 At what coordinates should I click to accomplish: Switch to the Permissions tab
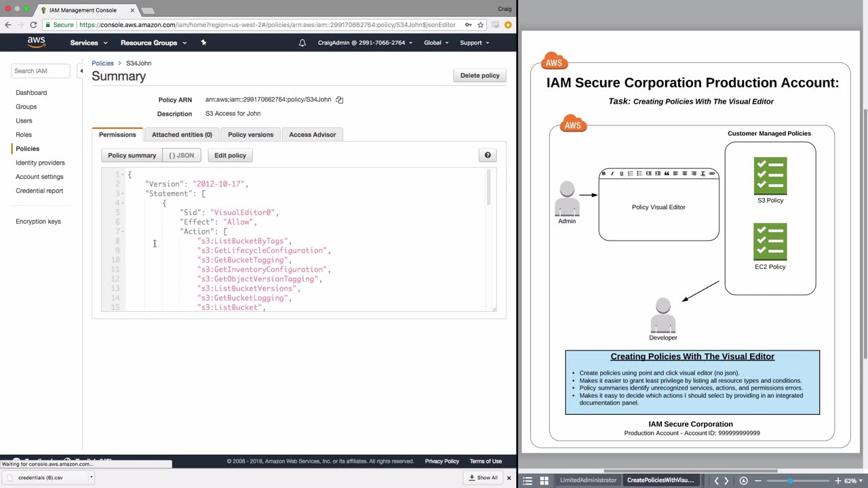117,134
